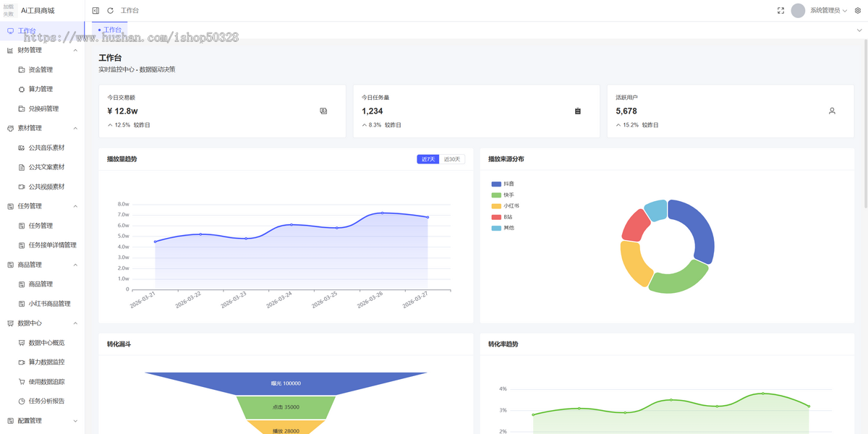This screenshot has height=434, width=868.
Task: Select 工作台 in the sidebar menu
Action: click(42, 31)
